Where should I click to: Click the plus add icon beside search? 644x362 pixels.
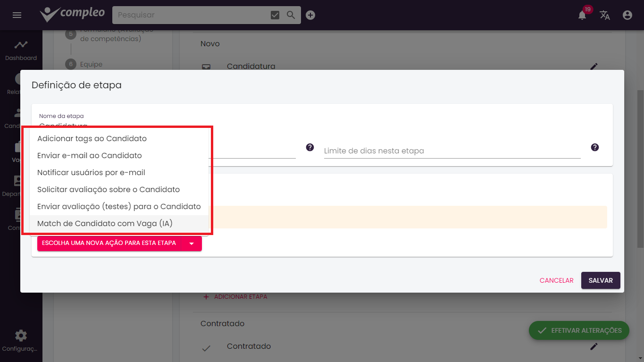[x=310, y=15]
